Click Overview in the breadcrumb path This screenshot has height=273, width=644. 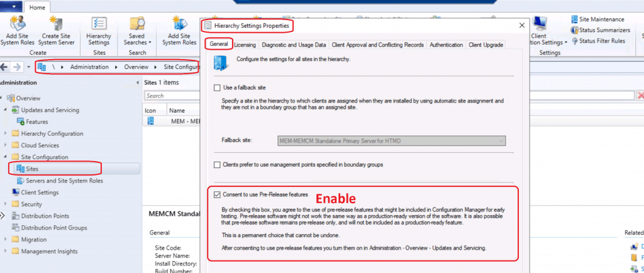point(136,67)
